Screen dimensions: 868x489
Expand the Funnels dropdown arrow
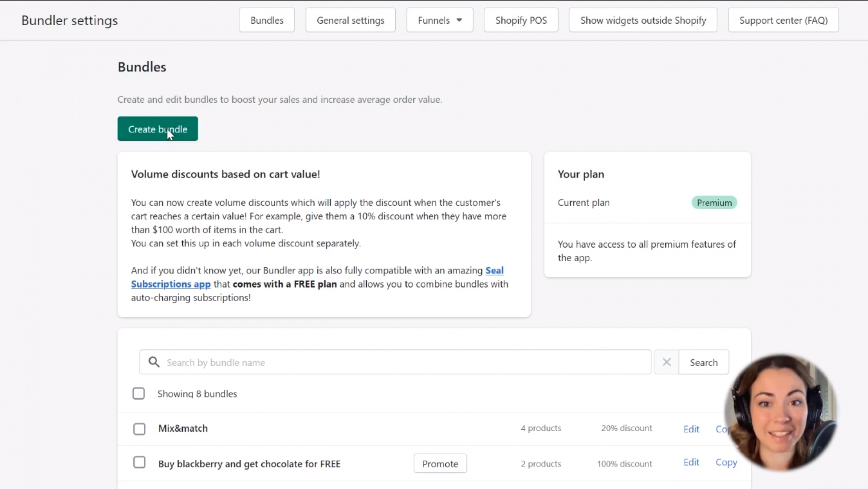click(459, 20)
